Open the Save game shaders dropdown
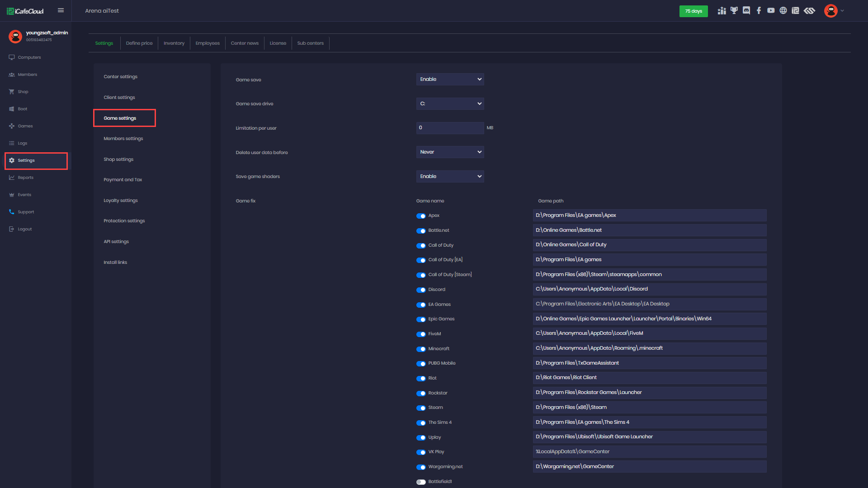This screenshot has height=488, width=868. [x=450, y=177]
